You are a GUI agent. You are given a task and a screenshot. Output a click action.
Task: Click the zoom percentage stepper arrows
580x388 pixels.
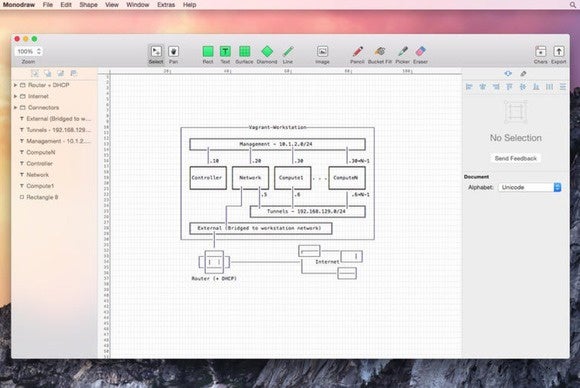click(x=39, y=51)
